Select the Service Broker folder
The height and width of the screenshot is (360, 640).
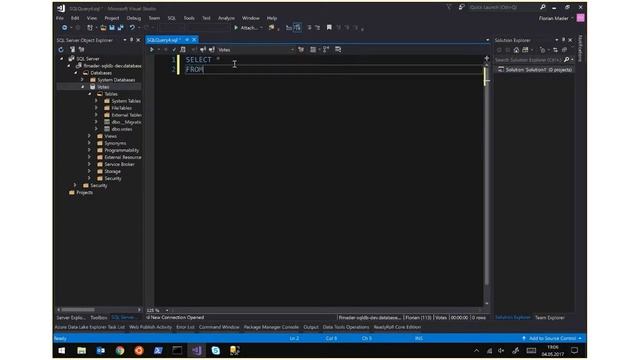(x=119, y=164)
